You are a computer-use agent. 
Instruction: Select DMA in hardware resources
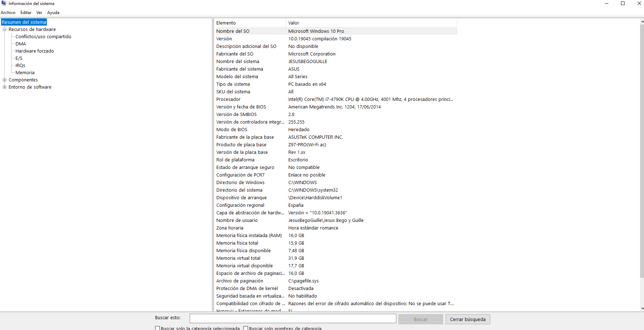[21, 44]
